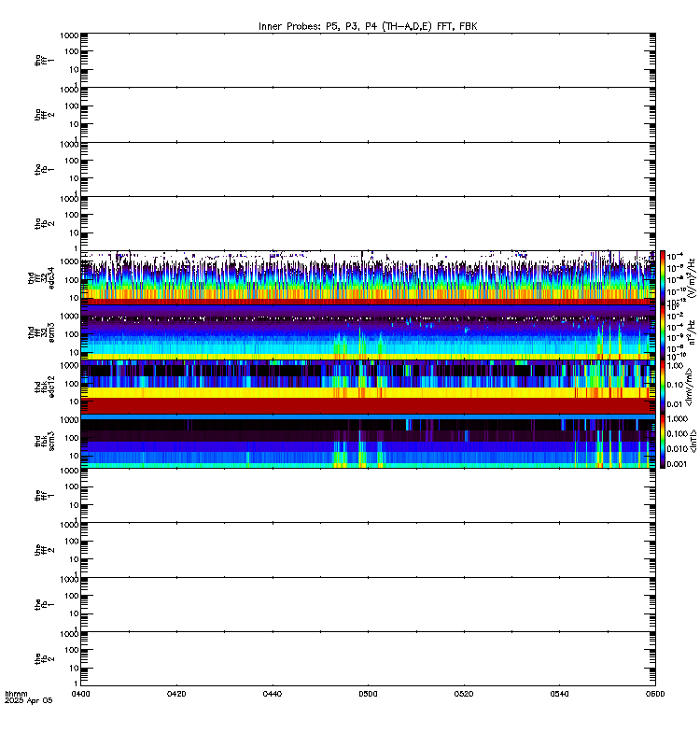Click inside the empty the fb 2 panel
Screen dimensions: 700x747
point(368,659)
